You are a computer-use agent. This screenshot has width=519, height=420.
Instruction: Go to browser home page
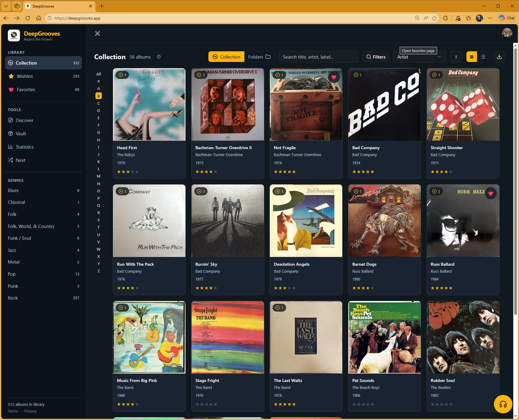click(x=39, y=18)
